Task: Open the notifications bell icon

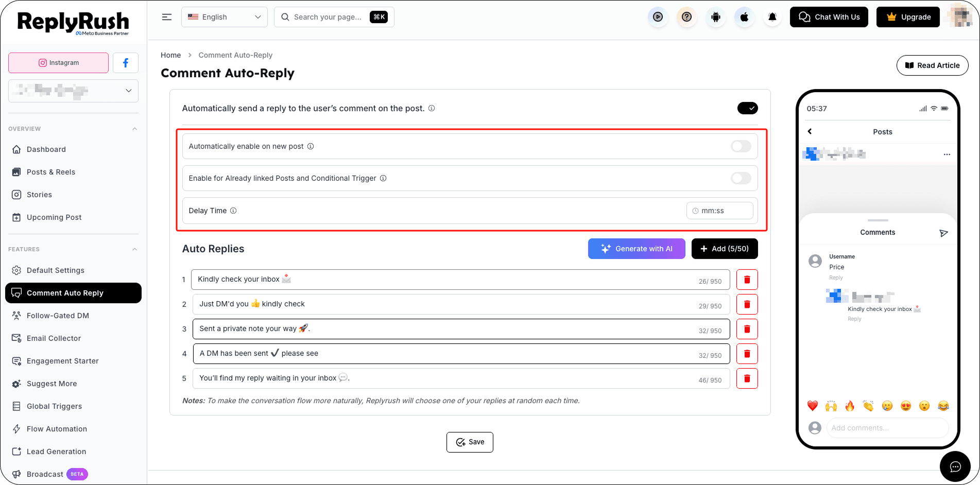Action: pos(772,17)
